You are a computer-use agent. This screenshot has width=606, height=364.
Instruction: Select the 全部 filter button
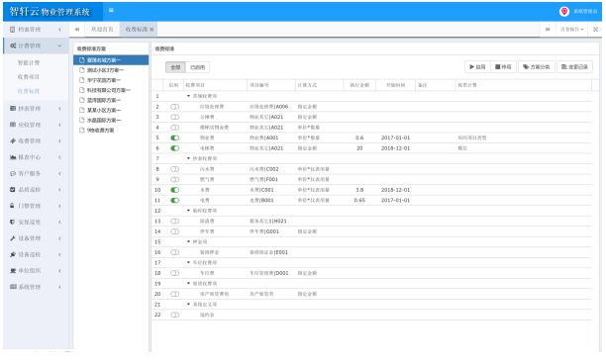pos(175,67)
